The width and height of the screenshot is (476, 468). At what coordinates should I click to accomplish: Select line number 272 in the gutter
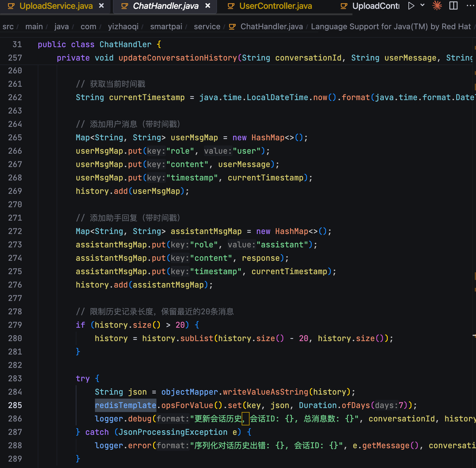pyautogui.click(x=15, y=231)
